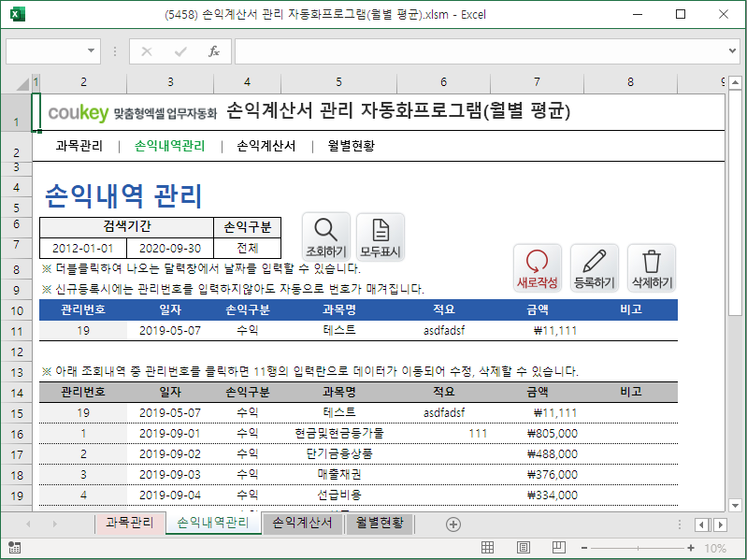Click the 등록하기 pencil icon button

point(594,268)
